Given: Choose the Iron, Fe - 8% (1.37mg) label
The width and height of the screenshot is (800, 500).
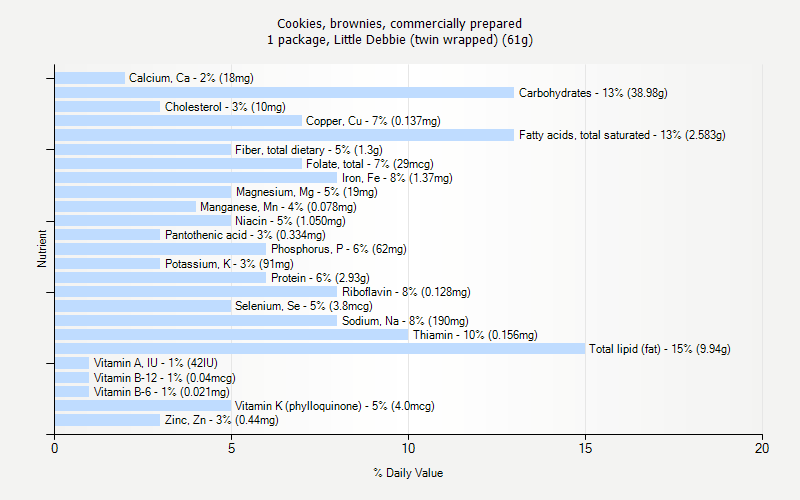Looking at the screenshot, I should 397,178.
